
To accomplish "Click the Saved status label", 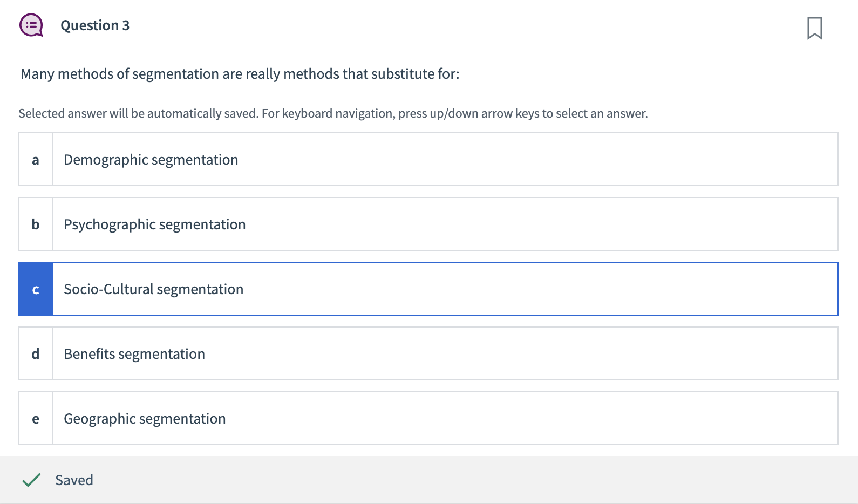I will [74, 480].
